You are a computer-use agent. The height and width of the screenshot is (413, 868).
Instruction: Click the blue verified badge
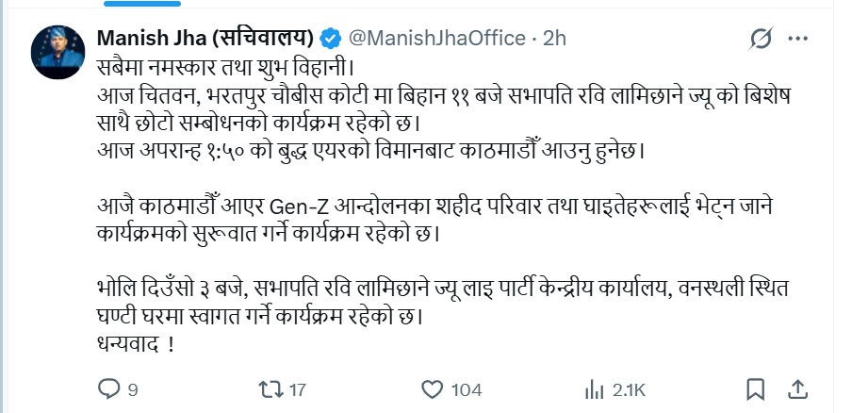[330, 39]
